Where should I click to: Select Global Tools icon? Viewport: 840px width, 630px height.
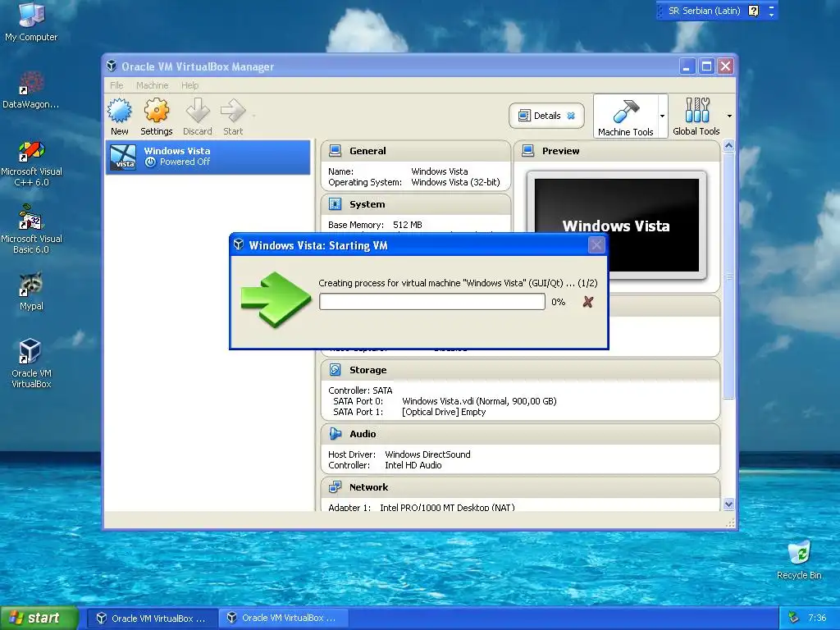[696, 111]
